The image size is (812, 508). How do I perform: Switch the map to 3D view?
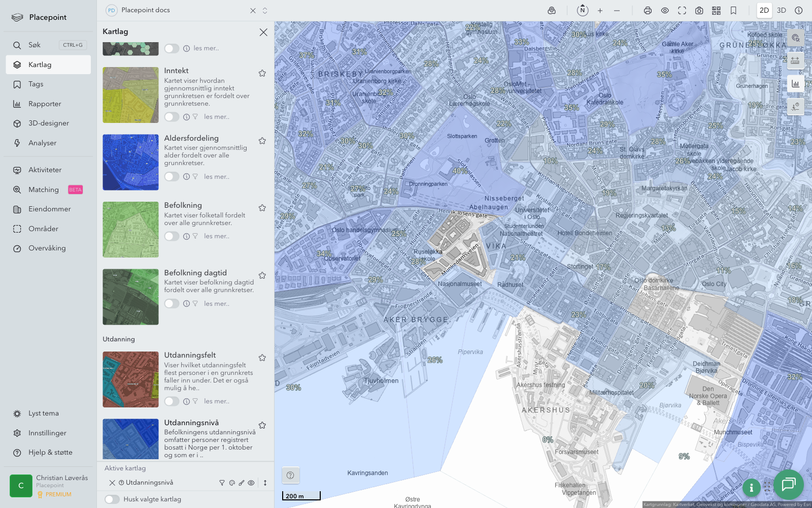point(782,10)
